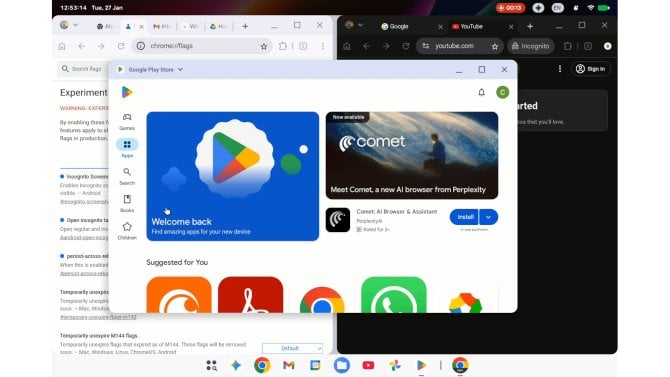Switch to Google Drive tab in flags window
The height and width of the screenshot is (377, 670).
coord(218,27)
